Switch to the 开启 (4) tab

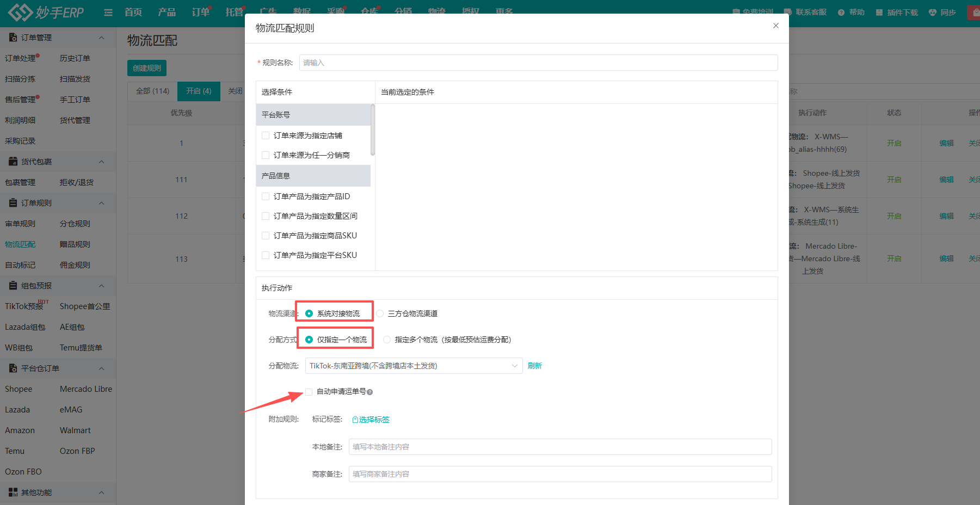(x=199, y=91)
